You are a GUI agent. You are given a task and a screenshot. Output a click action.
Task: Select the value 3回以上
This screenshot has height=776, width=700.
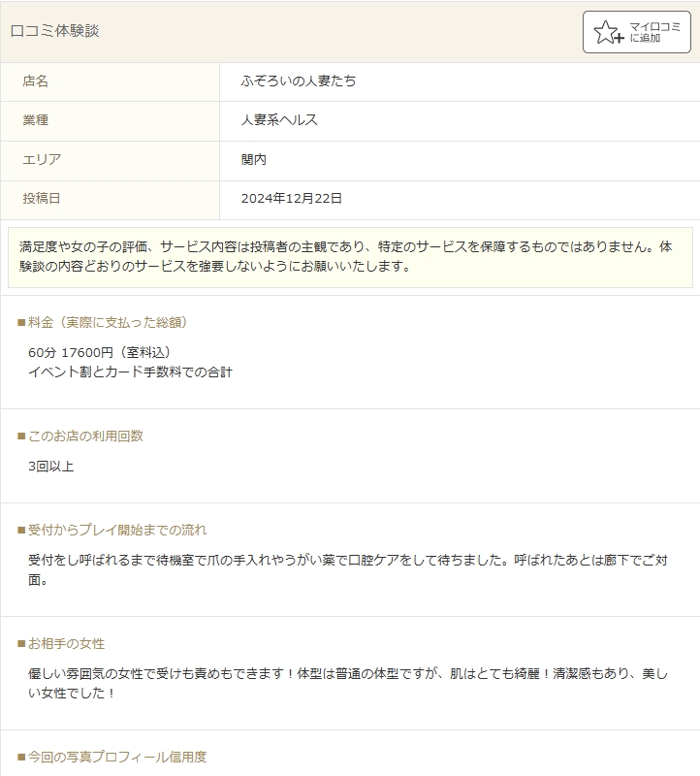(51, 467)
